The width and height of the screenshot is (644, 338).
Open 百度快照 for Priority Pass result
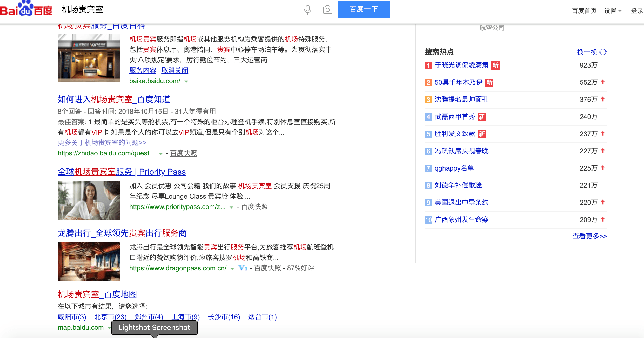click(x=254, y=207)
